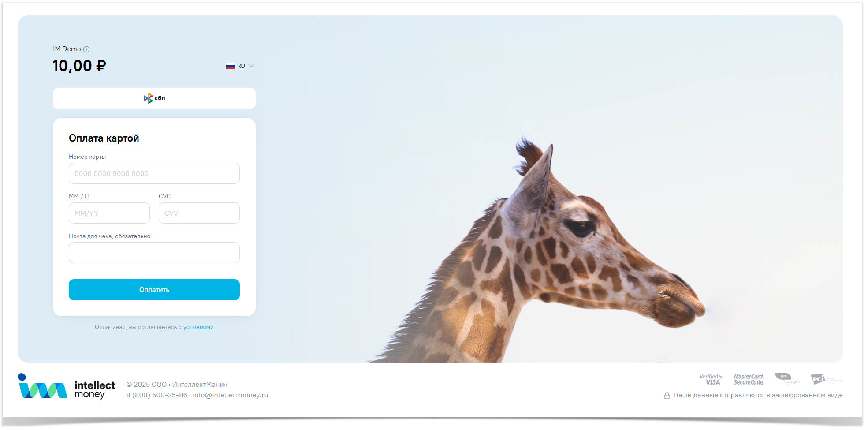The image size is (868, 430).
Task: Click the MIR Accept logo
Action: click(787, 379)
